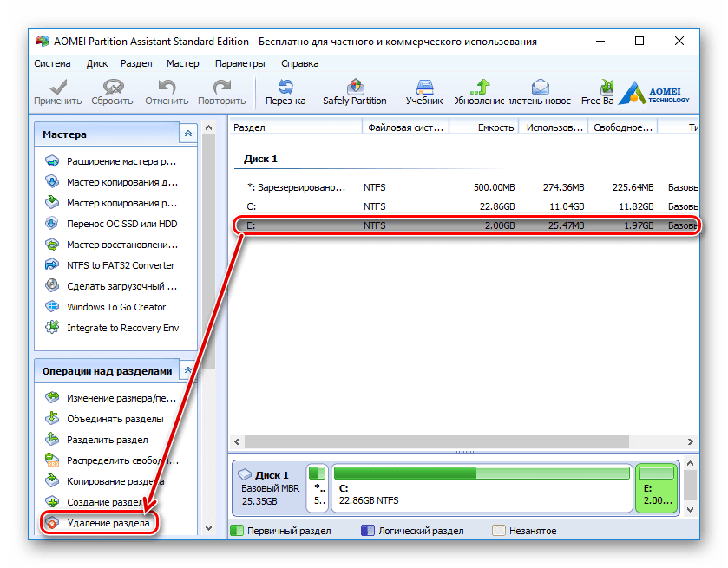728x568 pixels.
Task: Open NTFS to FAT32 Converter
Action: pos(121,265)
